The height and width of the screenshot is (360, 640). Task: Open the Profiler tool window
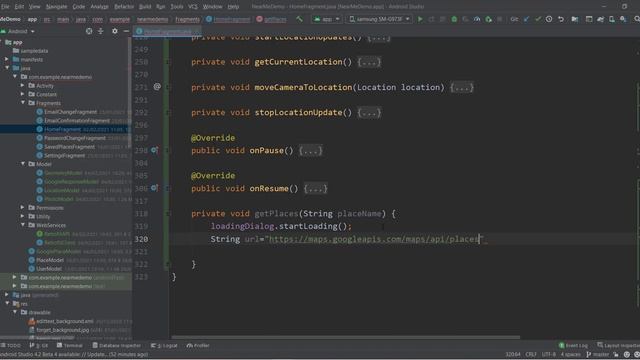coord(198,345)
